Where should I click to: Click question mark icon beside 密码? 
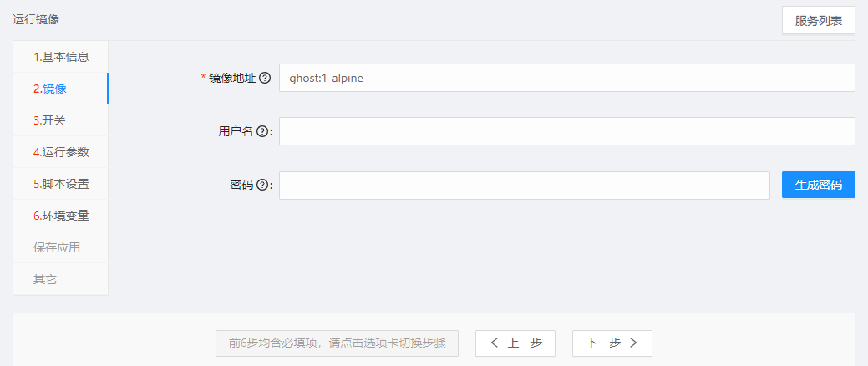coord(262,186)
